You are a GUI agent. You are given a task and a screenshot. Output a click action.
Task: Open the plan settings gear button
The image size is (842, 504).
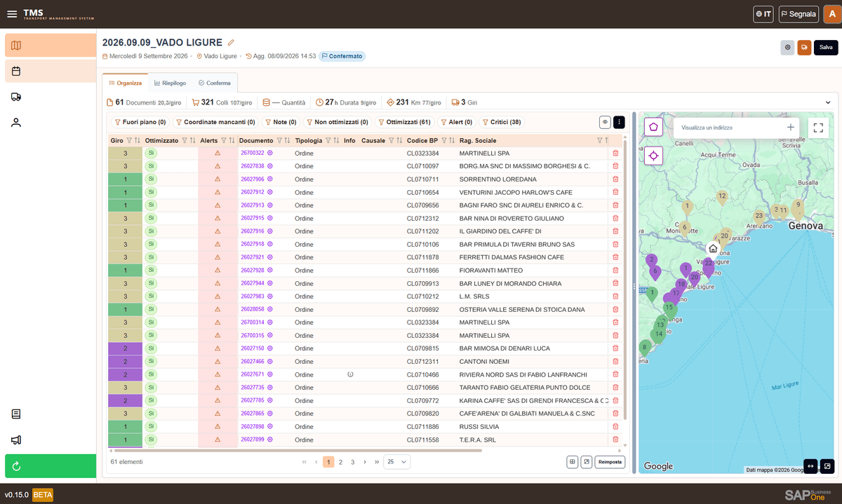coord(788,48)
